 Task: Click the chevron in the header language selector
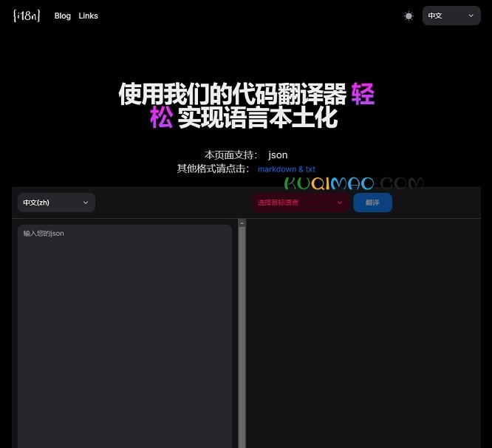coord(471,16)
